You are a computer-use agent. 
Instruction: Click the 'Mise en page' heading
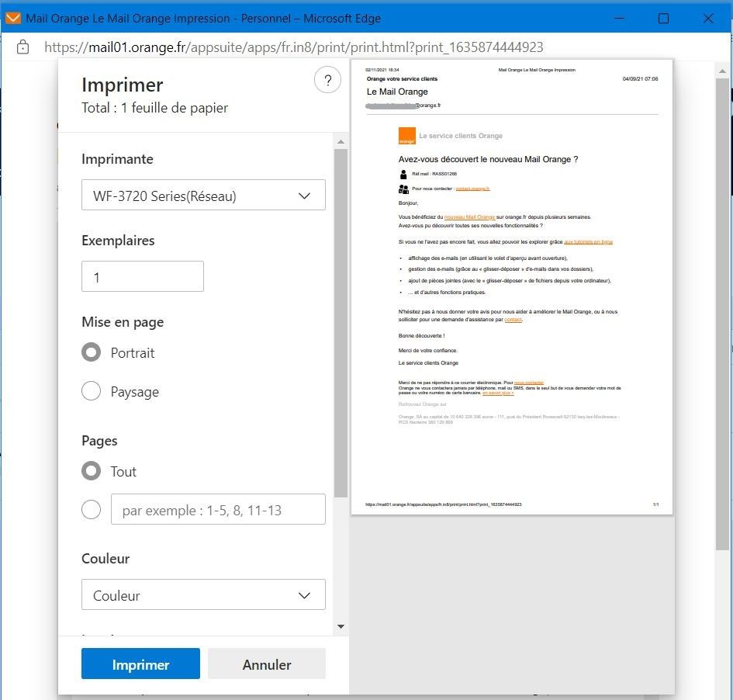click(123, 322)
